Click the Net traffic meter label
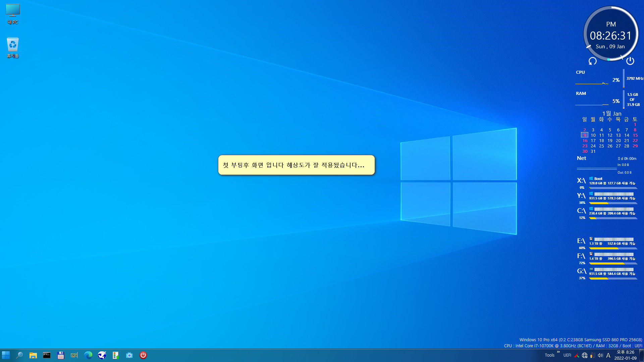Image resolution: width=644 pixels, height=362 pixels. coord(581,158)
